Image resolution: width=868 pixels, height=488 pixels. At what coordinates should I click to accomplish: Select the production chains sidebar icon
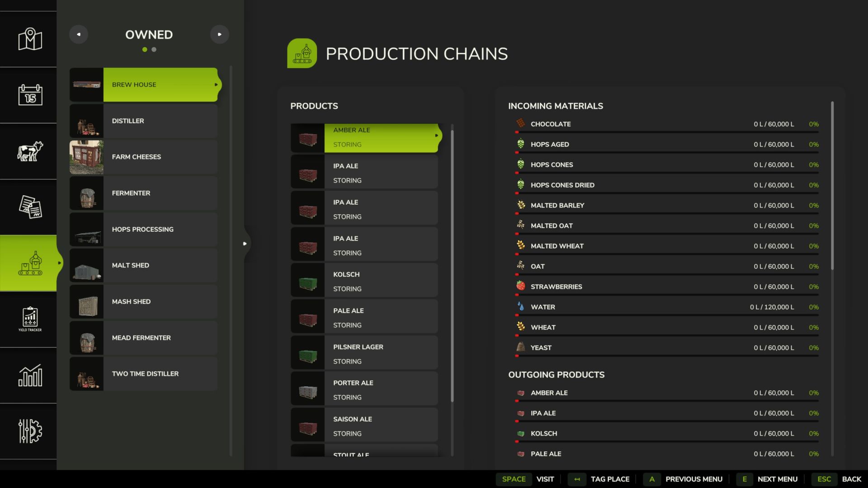pos(30,263)
